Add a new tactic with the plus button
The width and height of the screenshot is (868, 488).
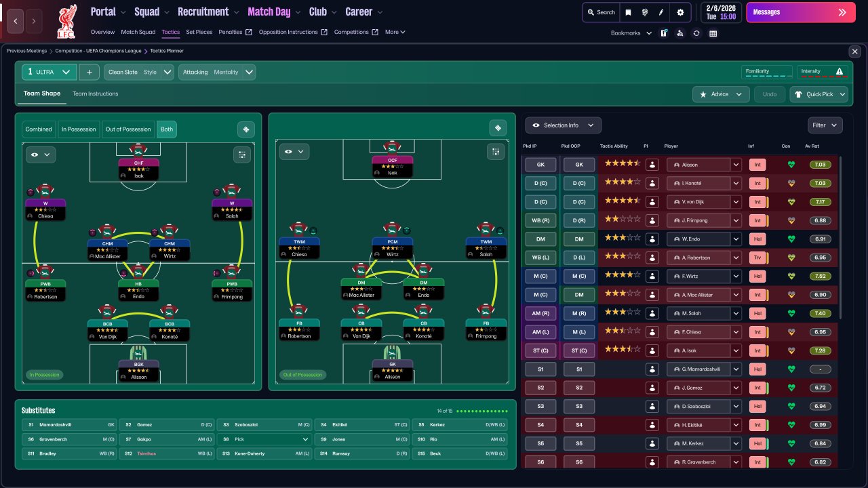89,72
